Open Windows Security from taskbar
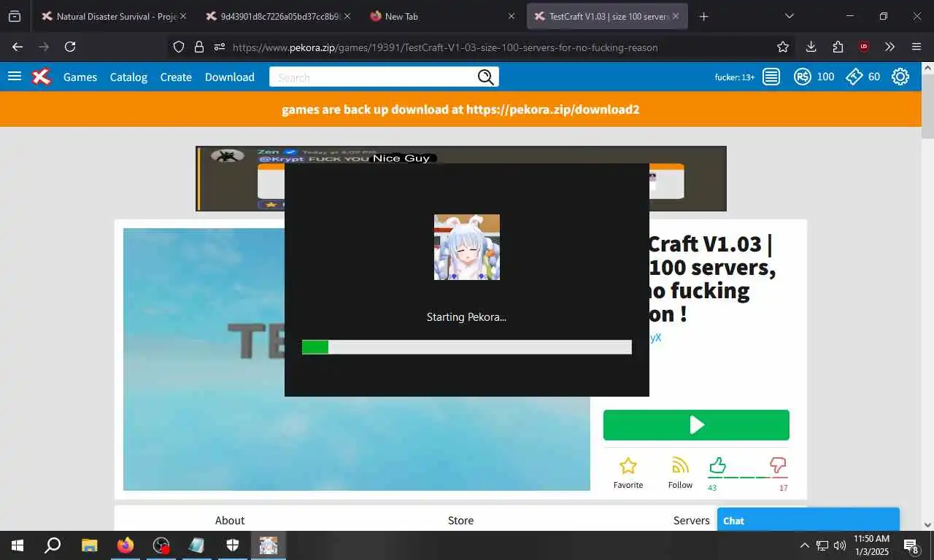Screen dimensions: 934x560 [233, 545]
